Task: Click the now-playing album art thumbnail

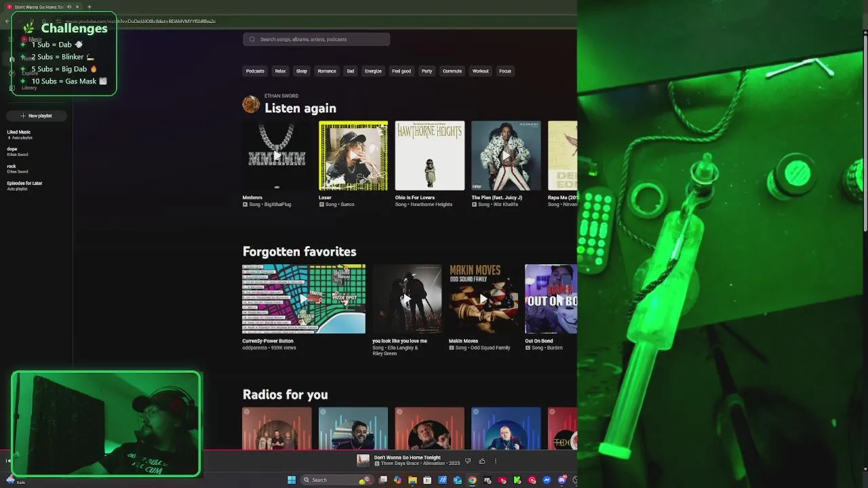Action: point(363,460)
